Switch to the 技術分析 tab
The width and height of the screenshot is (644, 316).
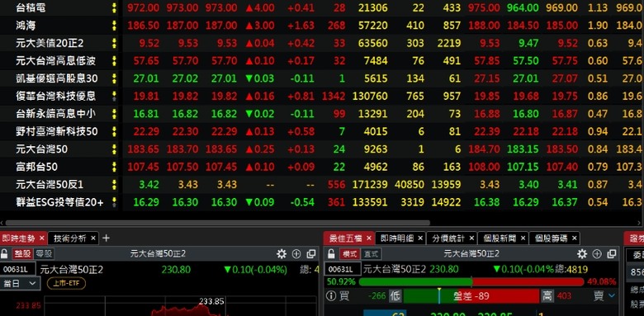pos(70,238)
